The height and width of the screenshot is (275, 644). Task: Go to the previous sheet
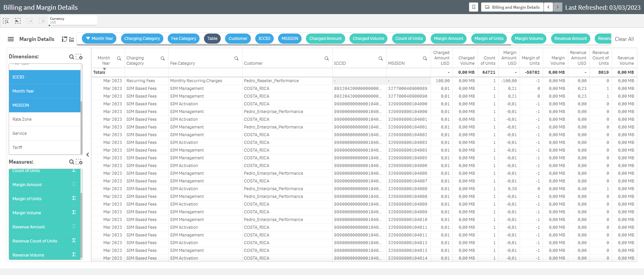click(x=548, y=7)
